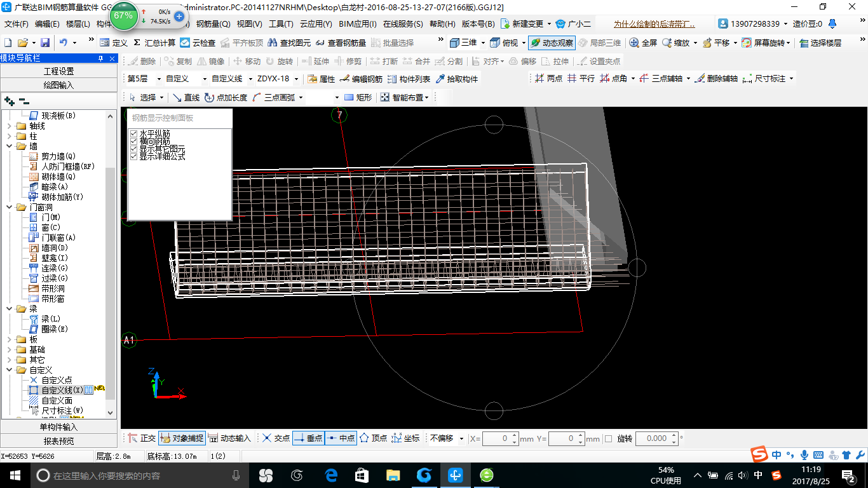868x488 pixels.
Task: Choose the 直线 line drawing tool
Action: point(186,97)
